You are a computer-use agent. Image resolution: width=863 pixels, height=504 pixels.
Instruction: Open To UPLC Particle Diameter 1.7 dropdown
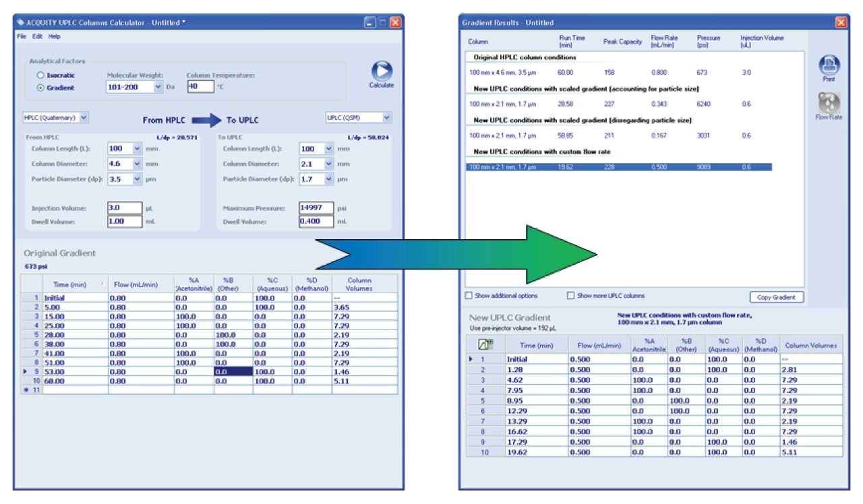[x=329, y=179]
